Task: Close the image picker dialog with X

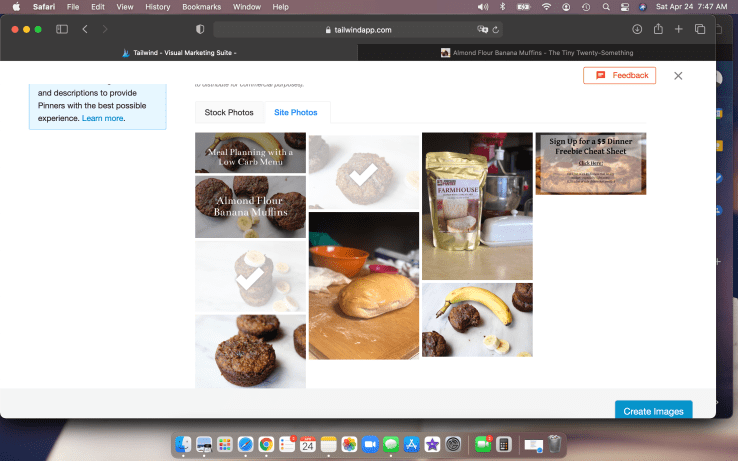Action: click(678, 76)
